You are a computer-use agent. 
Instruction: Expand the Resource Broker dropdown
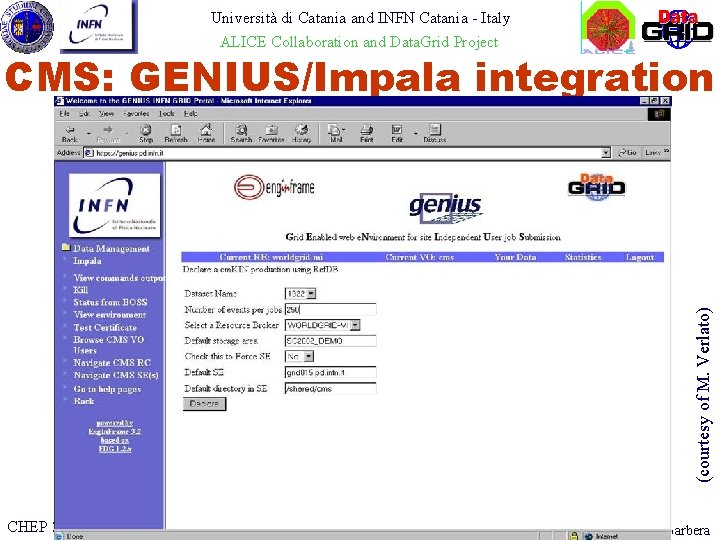point(355,325)
